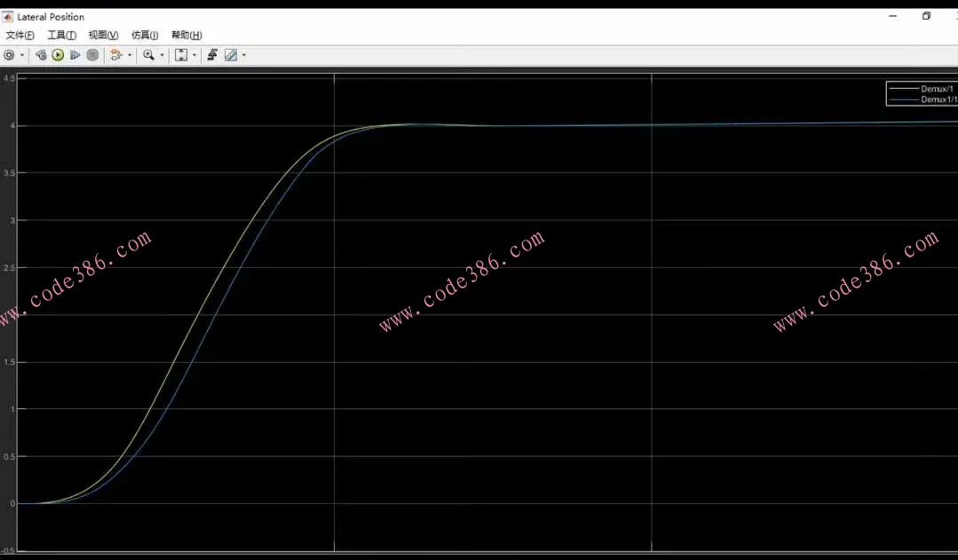Open the scope configuration properties gear
Viewport: 958px width, 560px height.
[x=9, y=55]
